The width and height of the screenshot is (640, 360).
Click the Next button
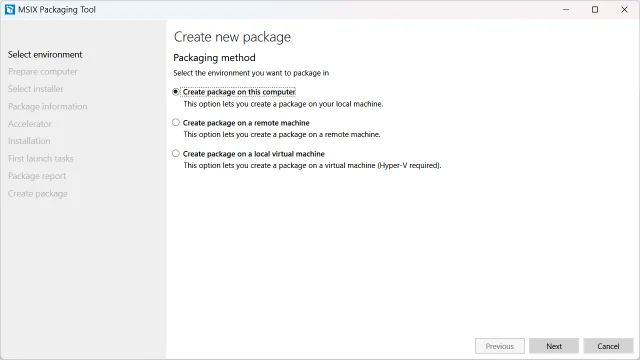coord(554,346)
